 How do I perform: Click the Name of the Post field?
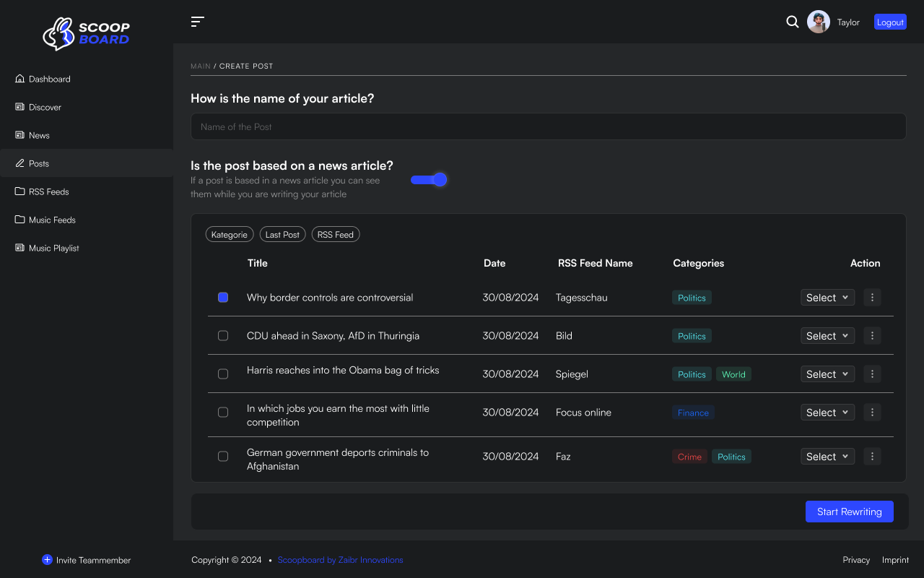tap(548, 126)
